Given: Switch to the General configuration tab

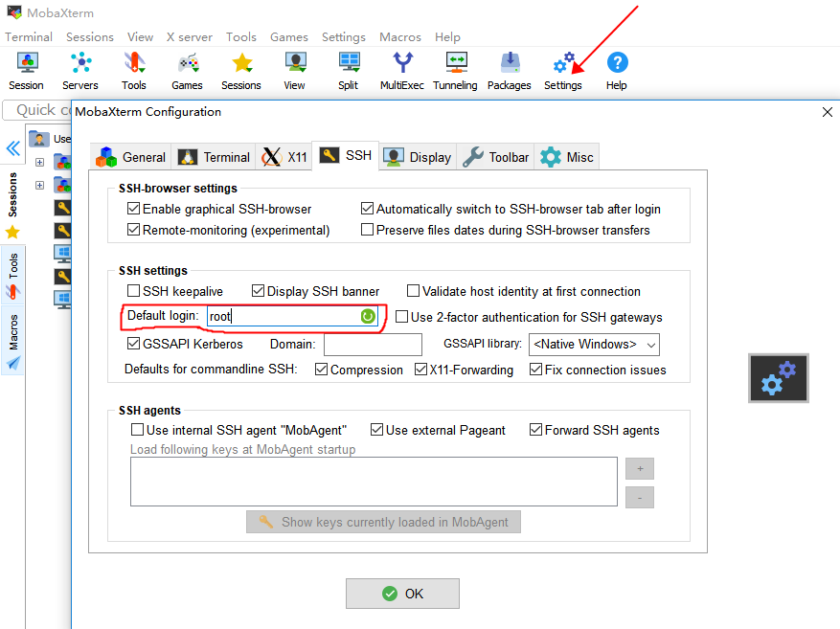Looking at the screenshot, I should point(130,157).
